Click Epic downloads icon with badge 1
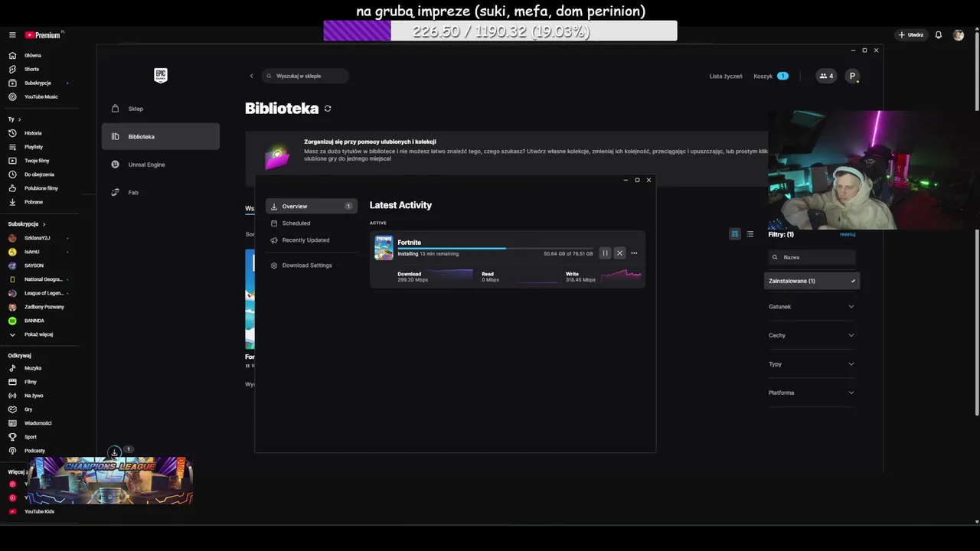 tap(115, 452)
